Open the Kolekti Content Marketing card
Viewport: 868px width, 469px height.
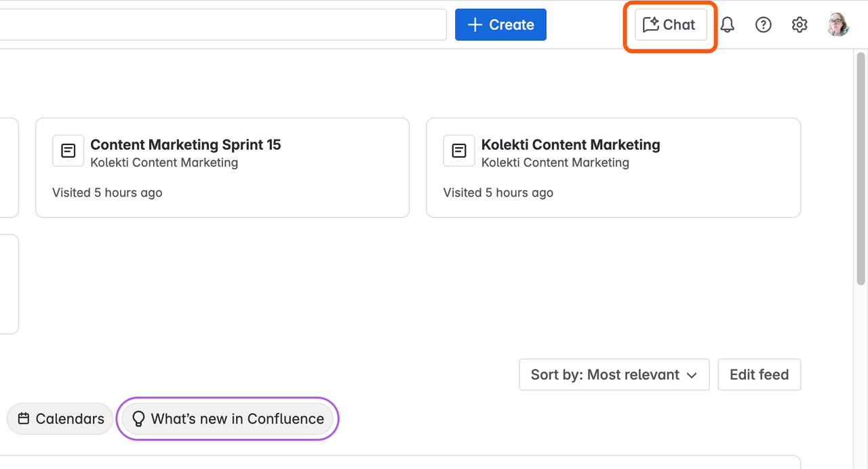point(613,167)
